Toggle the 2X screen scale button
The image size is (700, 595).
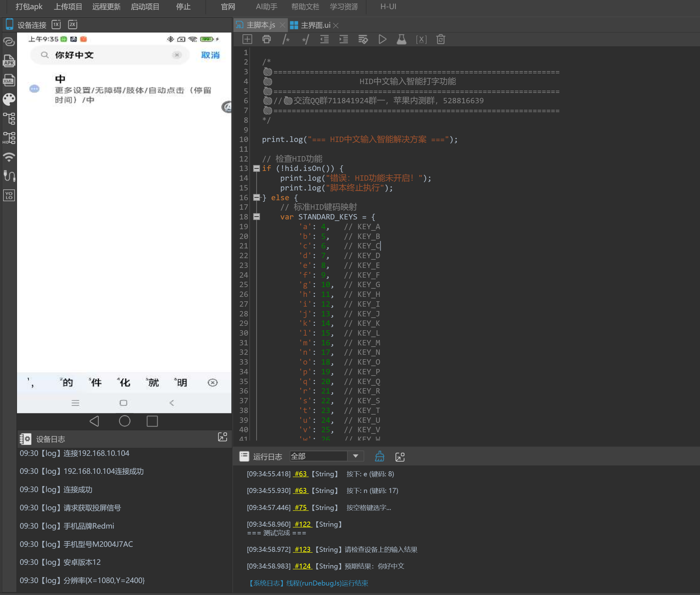(x=72, y=25)
